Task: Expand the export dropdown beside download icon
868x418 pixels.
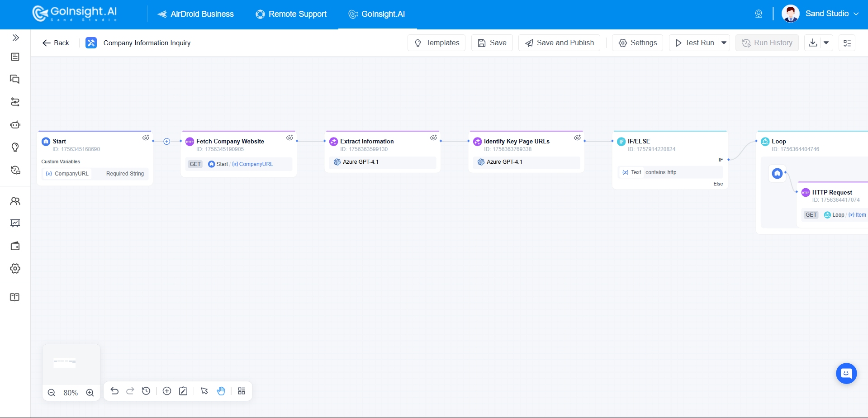Action: [x=826, y=43]
